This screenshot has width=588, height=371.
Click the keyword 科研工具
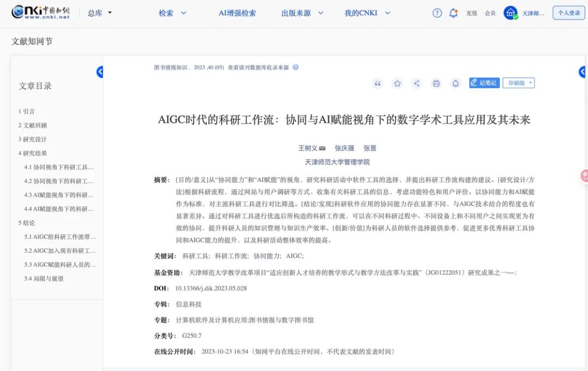pos(196,256)
